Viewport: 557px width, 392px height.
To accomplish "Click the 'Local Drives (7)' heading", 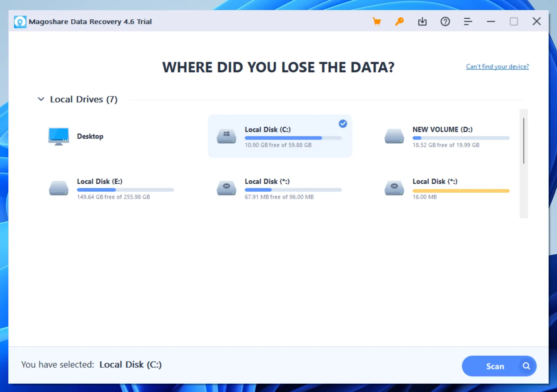I will 84,99.
